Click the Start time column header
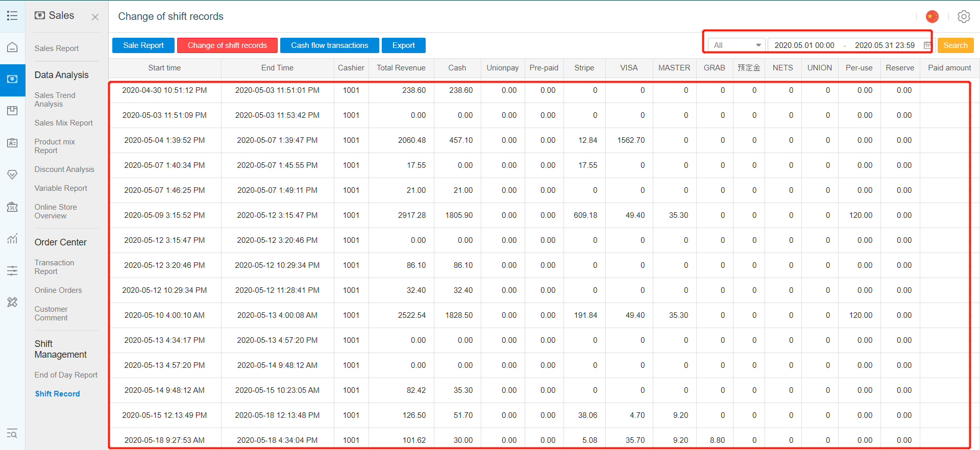 click(164, 68)
